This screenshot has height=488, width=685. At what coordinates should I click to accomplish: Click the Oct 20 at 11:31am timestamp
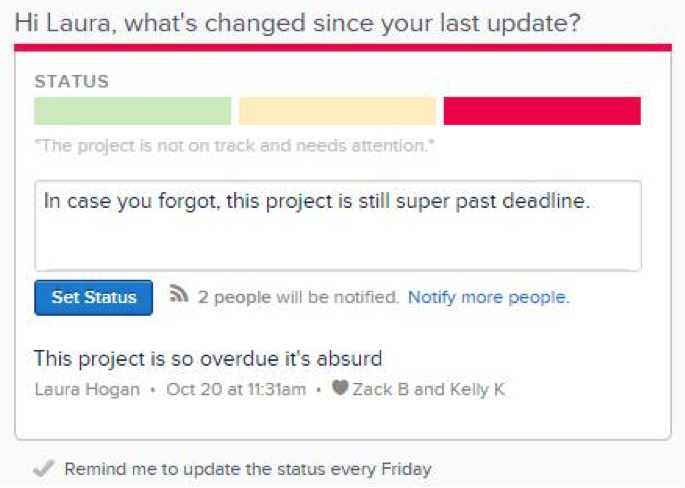236,389
